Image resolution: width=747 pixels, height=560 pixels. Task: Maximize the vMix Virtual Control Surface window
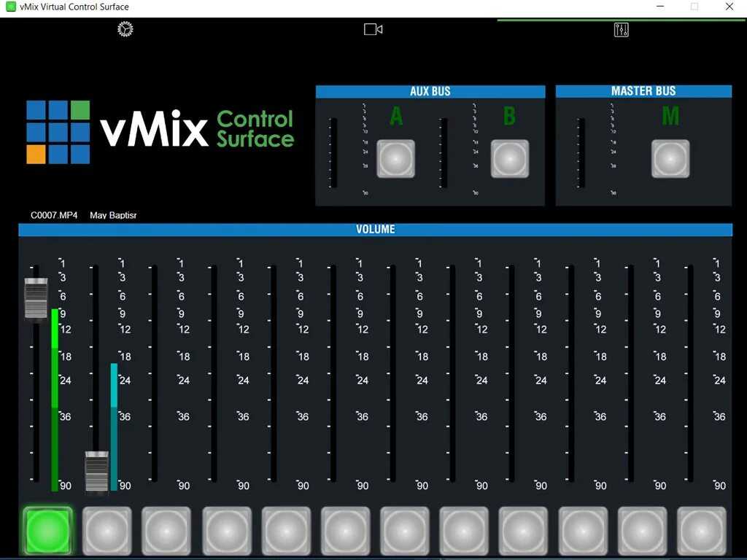click(x=694, y=7)
